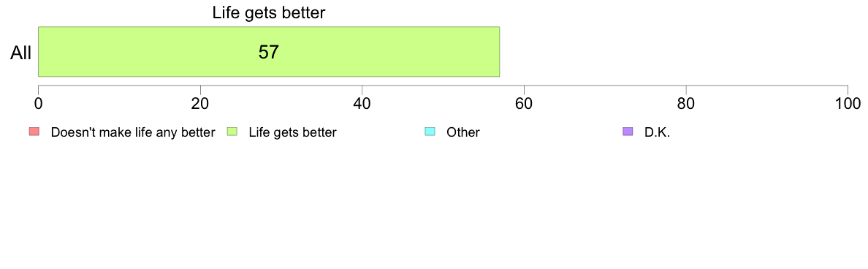Click the Doesn't make life any better legend text

133,133
